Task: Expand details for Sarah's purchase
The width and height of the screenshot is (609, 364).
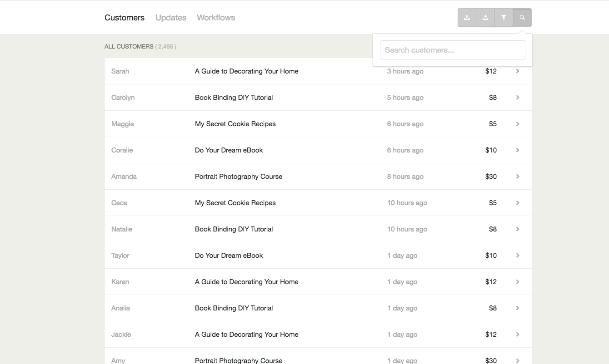Action: (518, 71)
